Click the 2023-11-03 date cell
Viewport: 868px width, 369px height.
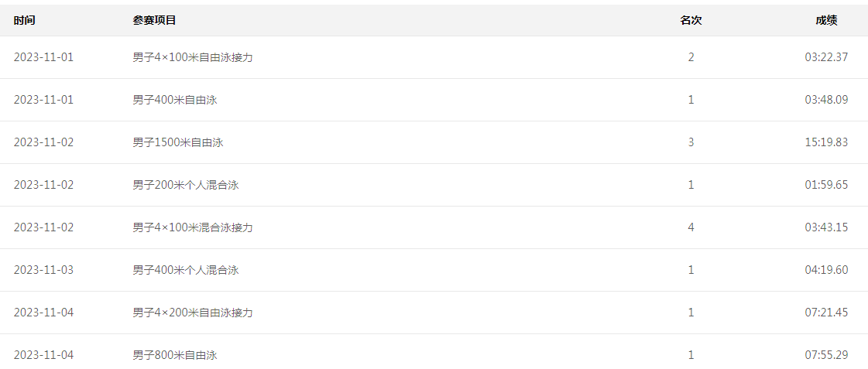click(x=43, y=270)
